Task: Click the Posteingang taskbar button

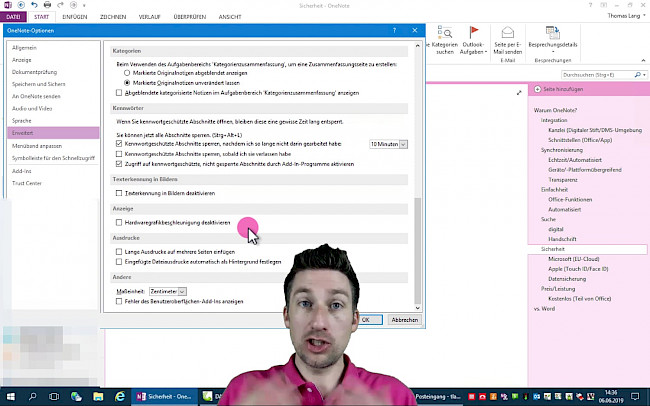Action: pyautogui.click(x=438, y=396)
